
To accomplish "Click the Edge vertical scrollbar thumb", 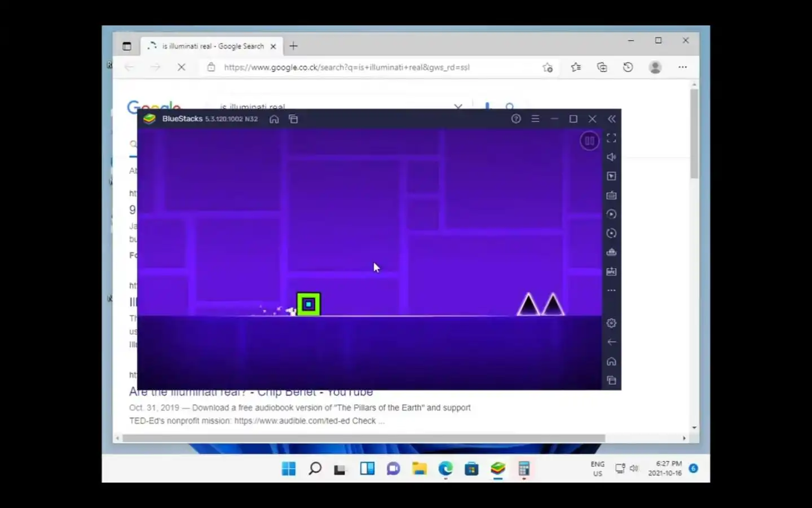I will coord(694,133).
